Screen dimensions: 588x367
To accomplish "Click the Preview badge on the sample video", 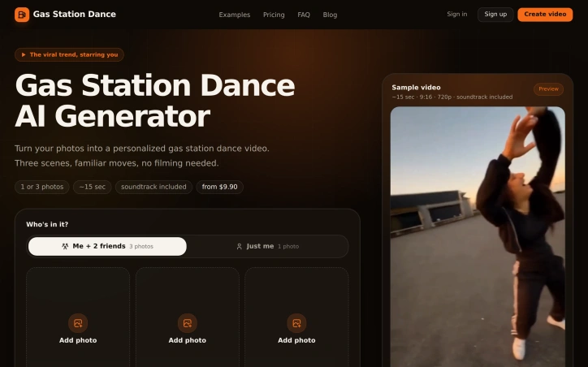I will [x=548, y=89].
